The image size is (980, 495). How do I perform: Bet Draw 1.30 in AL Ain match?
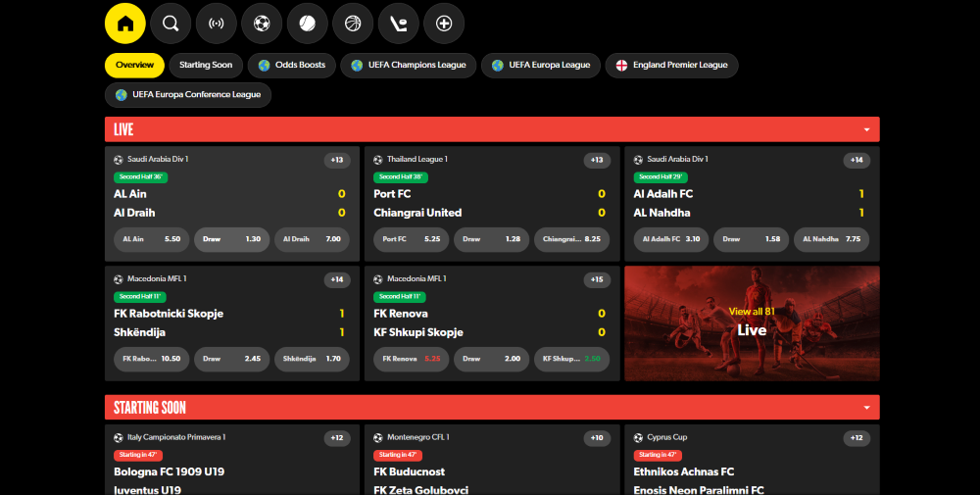click(232, 239)
